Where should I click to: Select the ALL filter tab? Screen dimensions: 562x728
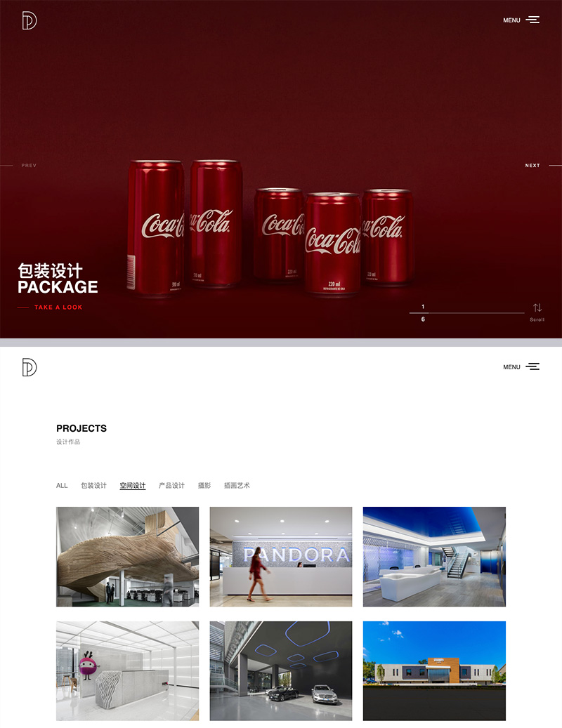62,486
